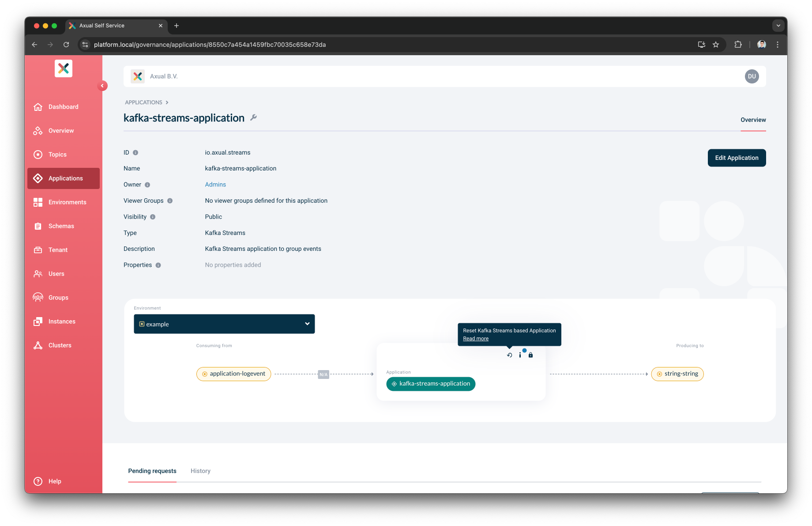
Task: Open browser extensions menu
Action: coord(738,45)
